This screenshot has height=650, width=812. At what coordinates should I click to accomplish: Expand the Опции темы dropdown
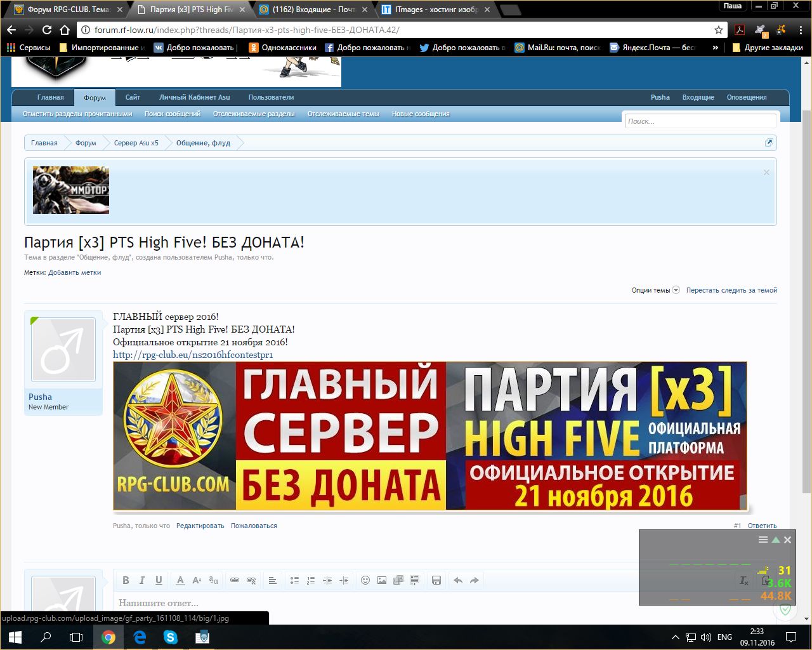pos(656,290)
